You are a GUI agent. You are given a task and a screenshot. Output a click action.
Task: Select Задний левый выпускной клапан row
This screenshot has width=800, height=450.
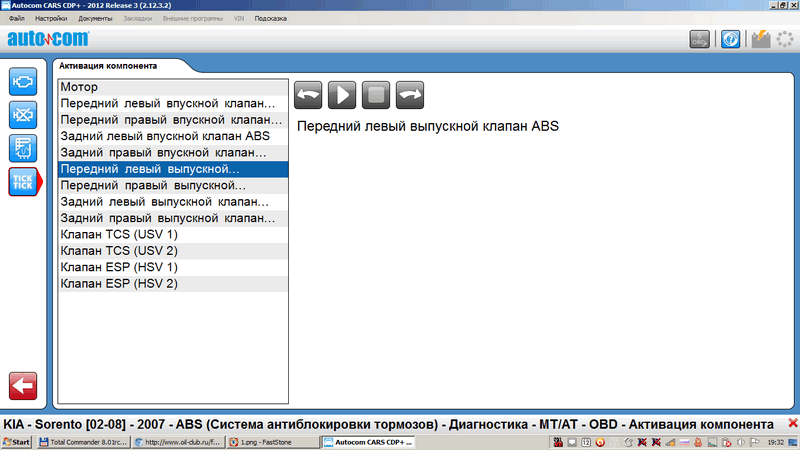click(x=173, y=202)
